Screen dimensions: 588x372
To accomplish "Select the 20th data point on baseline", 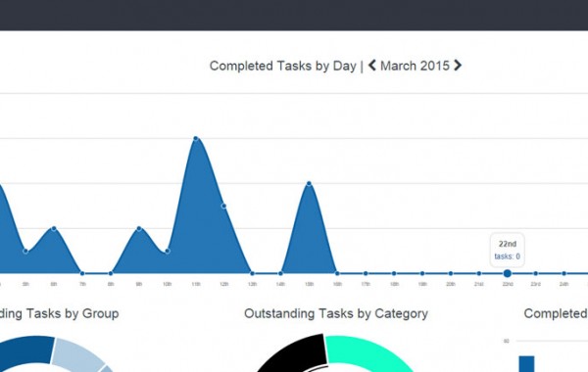I will (451, 273).
